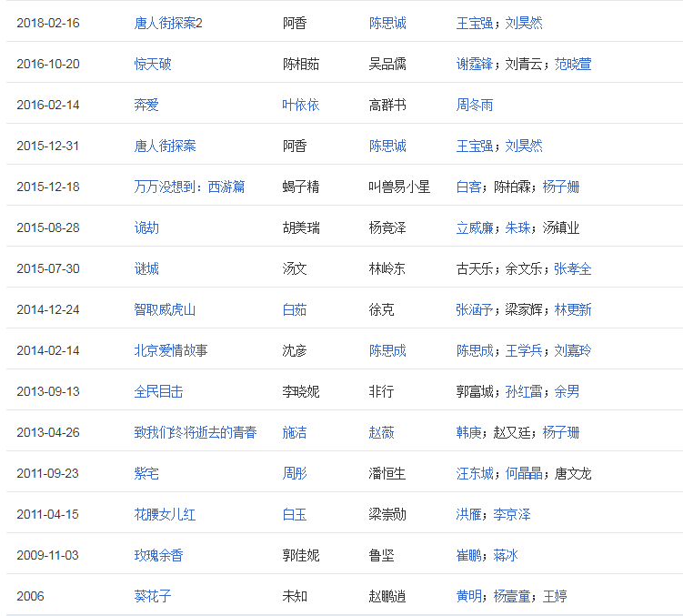Open the 北京爱情故事 movie link
The width and height of the screenshot is (683, 616).
click(171, 351)
